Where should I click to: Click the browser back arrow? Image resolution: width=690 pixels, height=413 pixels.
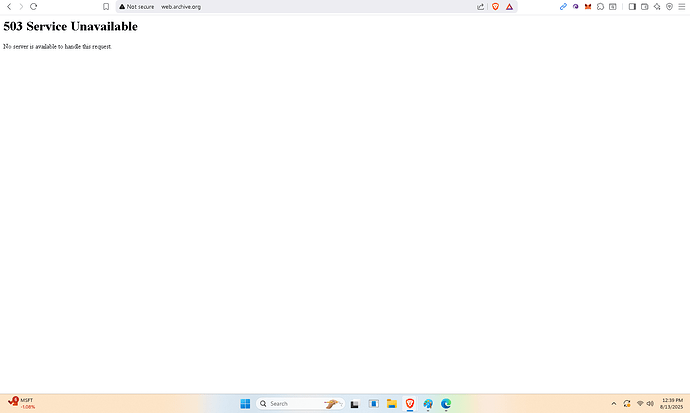(x=9, y=6)
